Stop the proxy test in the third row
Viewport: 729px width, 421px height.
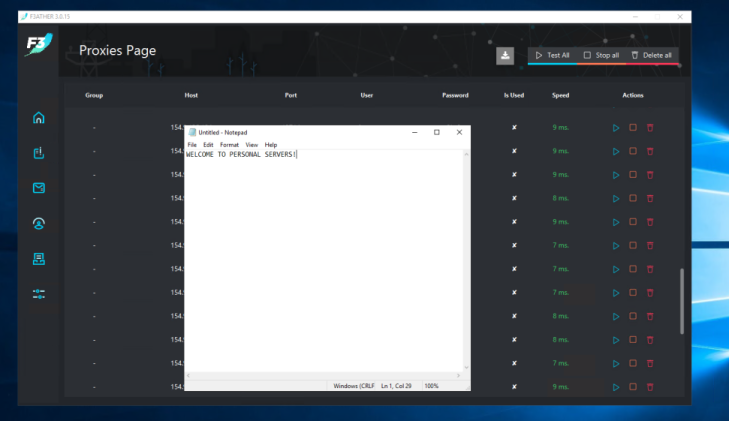[633, 175]
